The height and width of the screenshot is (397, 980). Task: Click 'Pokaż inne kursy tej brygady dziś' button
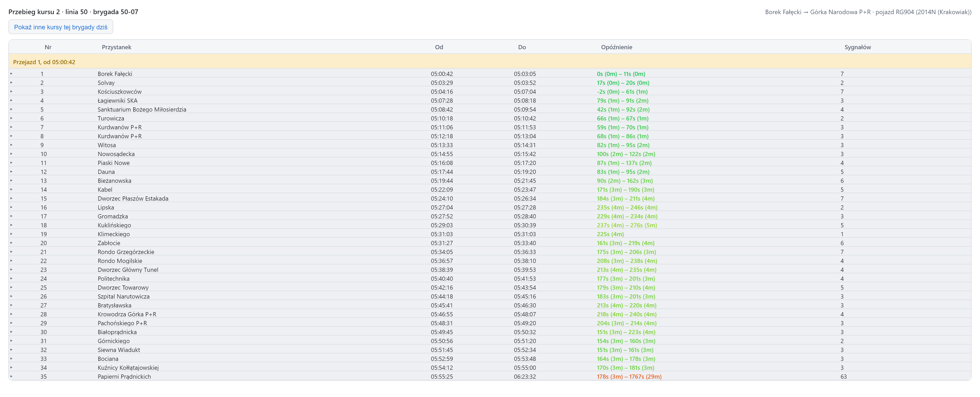pos(61,27)
